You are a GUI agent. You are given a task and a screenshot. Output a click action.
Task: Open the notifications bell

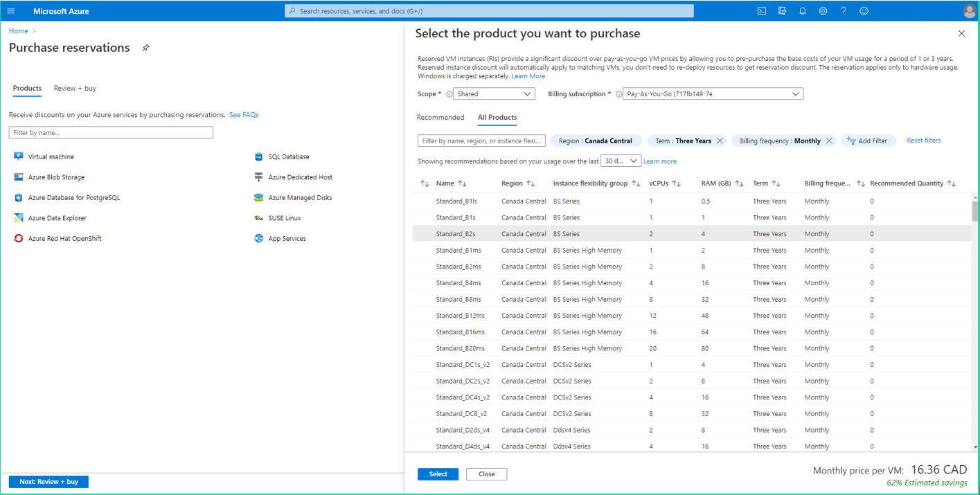pyautogui.click(x=803, y=11)
